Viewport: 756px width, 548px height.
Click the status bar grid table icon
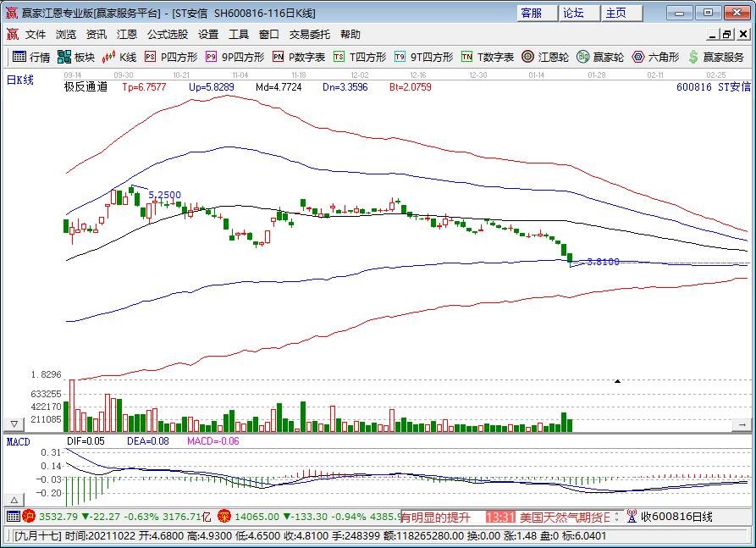[x=14, y=517]
